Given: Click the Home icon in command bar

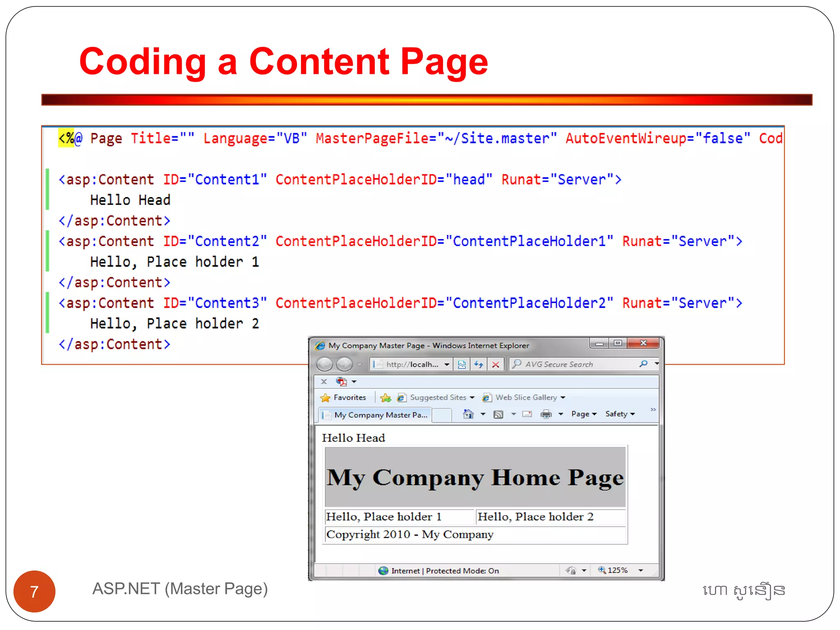Looking at the screenshot, I should pyautogui.click(x=468, y=414).
